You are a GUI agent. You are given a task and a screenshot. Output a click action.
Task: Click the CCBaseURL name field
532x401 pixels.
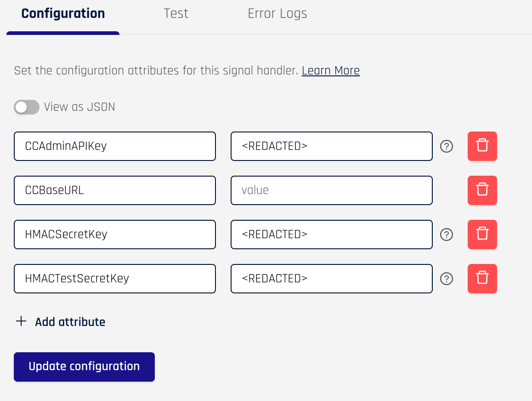coord(115,190)
